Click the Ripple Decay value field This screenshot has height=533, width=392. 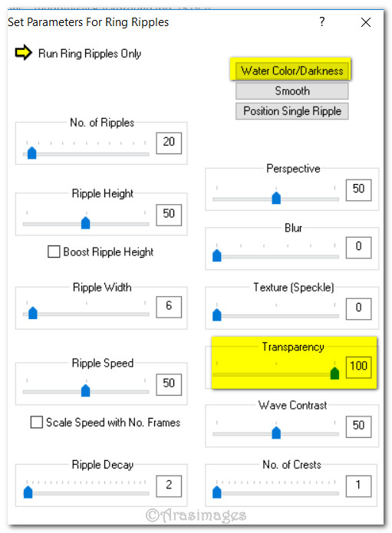coord(169,486)
